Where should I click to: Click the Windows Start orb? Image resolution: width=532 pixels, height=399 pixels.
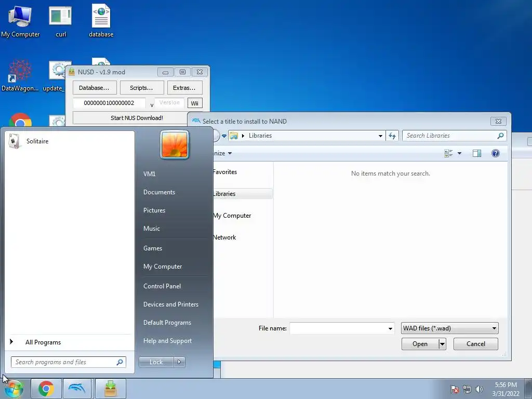(x=14, y=389)
